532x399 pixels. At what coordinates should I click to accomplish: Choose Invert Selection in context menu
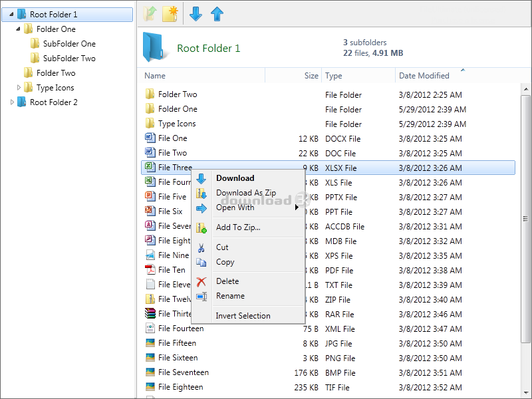tap(243, 316)
